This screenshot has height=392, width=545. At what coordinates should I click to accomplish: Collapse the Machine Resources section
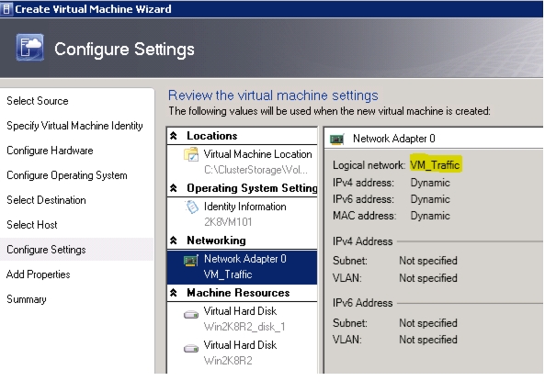pos(174,293)
